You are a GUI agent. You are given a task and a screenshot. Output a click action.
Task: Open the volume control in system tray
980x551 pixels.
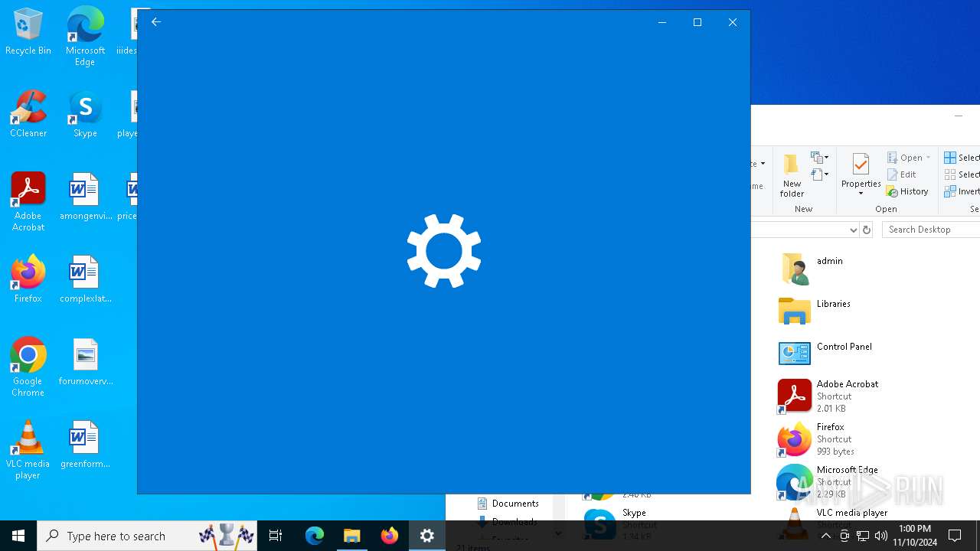tap(881, 536)
